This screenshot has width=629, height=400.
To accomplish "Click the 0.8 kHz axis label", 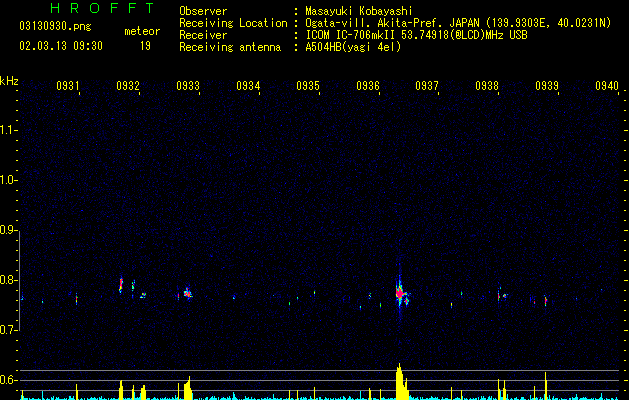I will click(9, 280).
